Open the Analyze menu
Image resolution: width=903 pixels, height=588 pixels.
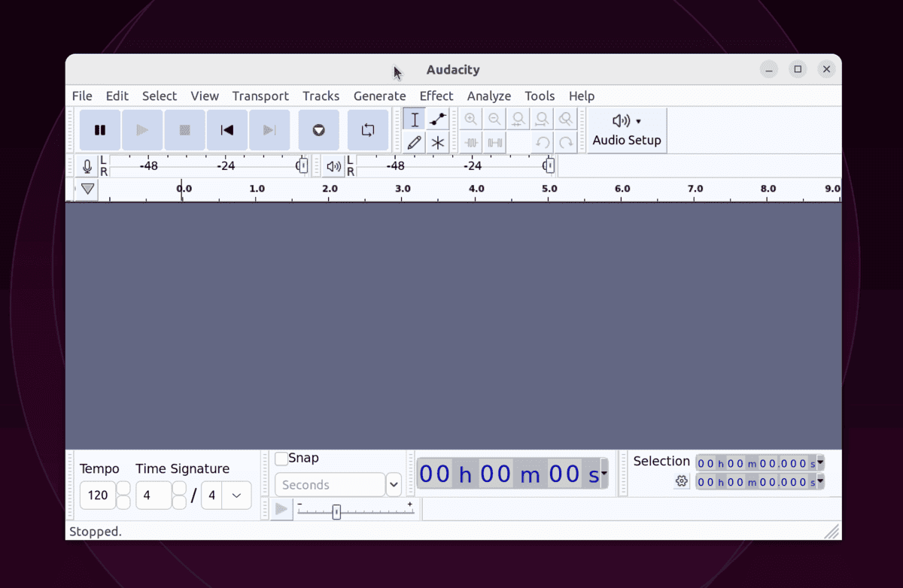pos(489,96)
